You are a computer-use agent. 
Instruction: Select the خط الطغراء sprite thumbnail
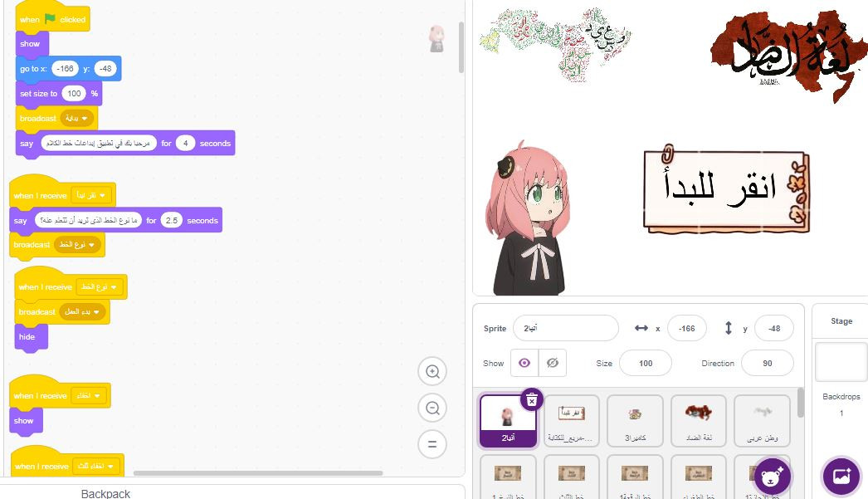click(x=699, y=477)
